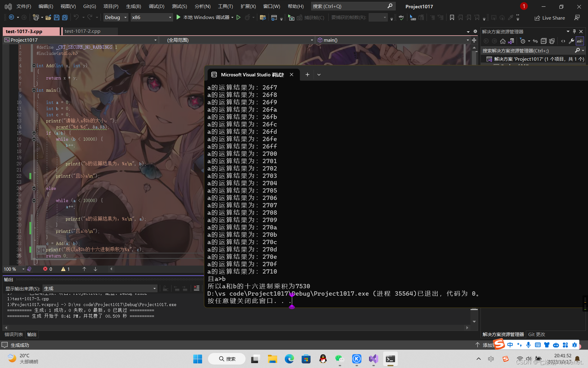Viewport: 588px width, 368px height.
Task: Switch to test-1017-2.cpp tab
Action: coord(82,31)
